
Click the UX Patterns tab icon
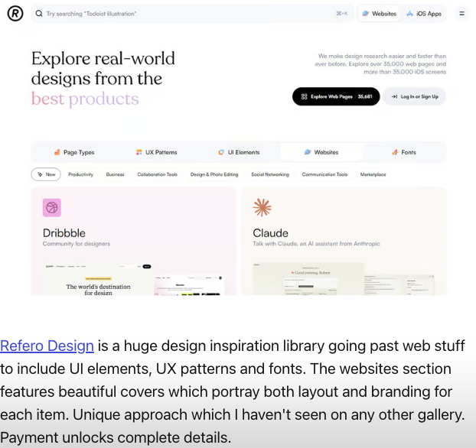pyautogui.click(x=139, y=152)
